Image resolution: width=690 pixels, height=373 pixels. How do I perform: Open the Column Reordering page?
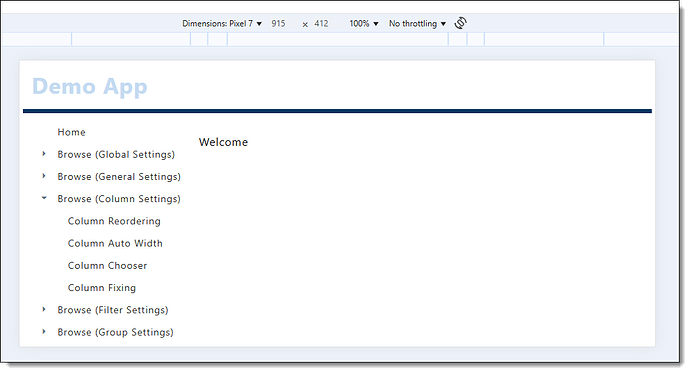point(114,221)
